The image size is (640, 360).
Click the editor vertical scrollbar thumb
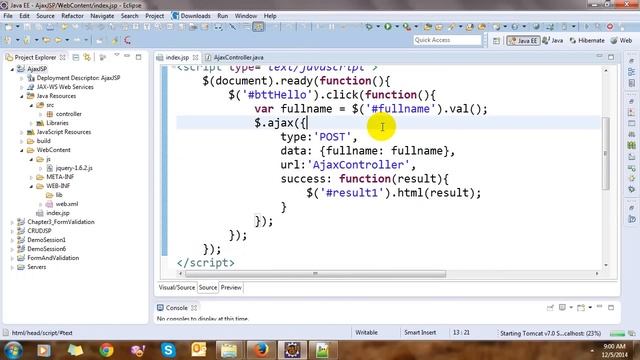click(606, 153)
